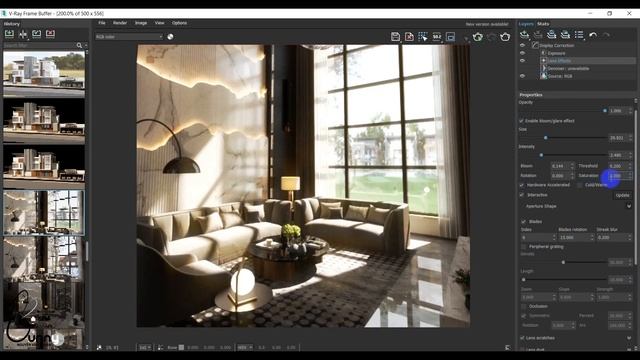Click the render last teapot icon

tap(505, 37)
